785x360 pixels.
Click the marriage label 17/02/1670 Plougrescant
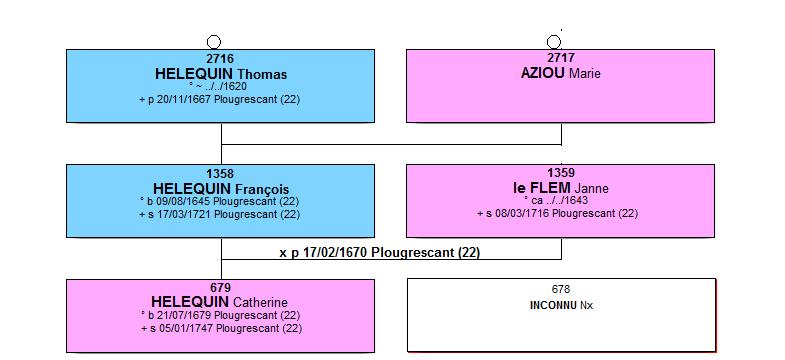379,253
